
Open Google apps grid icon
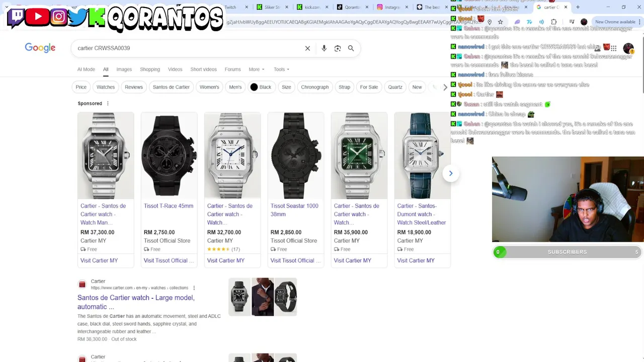pyautogui.click(x=613, y=48)
